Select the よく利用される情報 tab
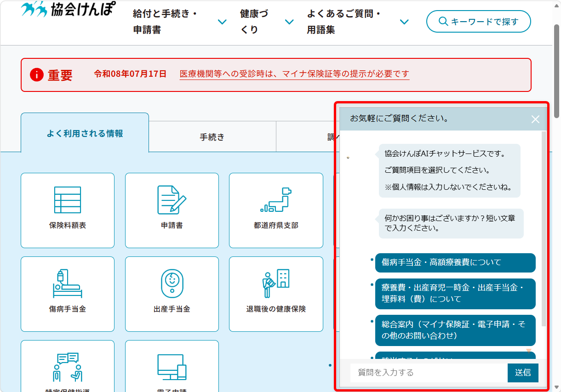This screenshot has height=392, width=561. coord(85,133)
